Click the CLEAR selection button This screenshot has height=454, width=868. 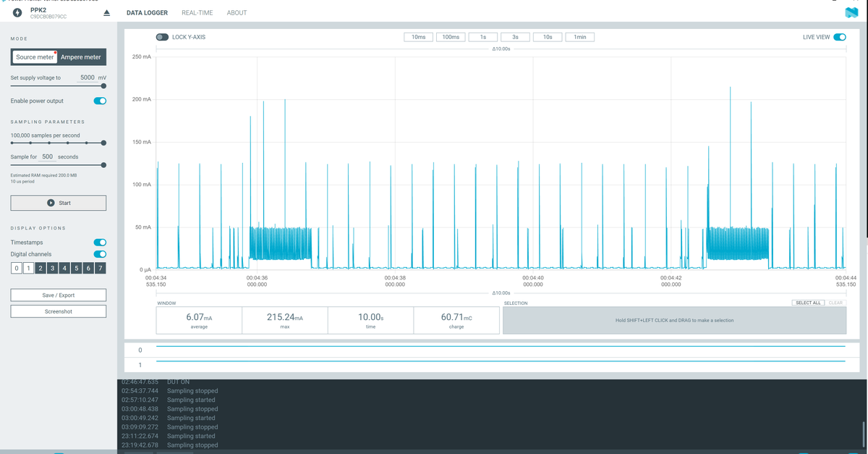(x=835, y=303)
